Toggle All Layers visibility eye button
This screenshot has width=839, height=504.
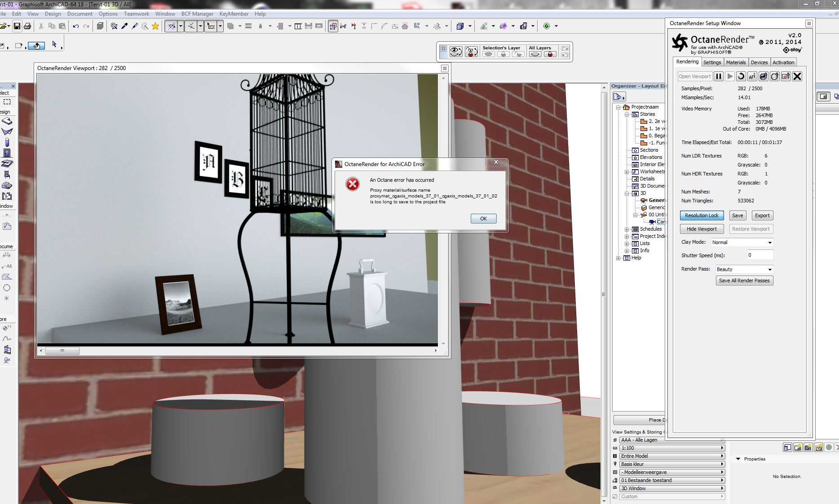(535, 54)
